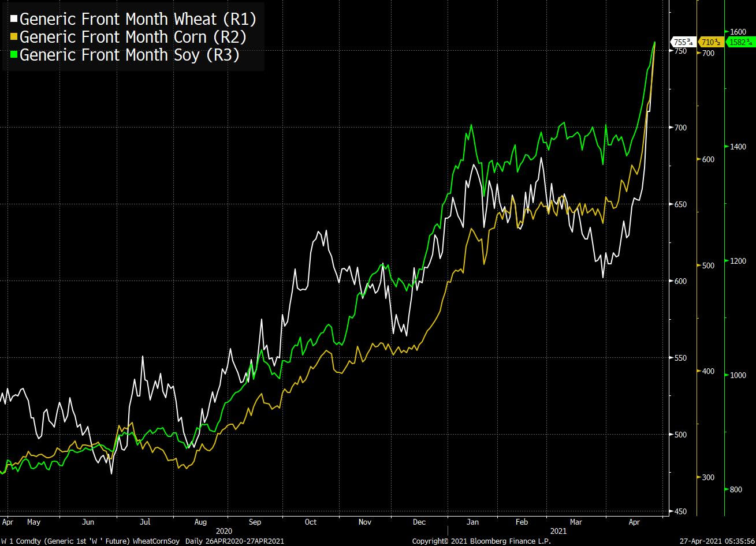
Task: Click the 650 wheat axis label
Action: point(680,205)
